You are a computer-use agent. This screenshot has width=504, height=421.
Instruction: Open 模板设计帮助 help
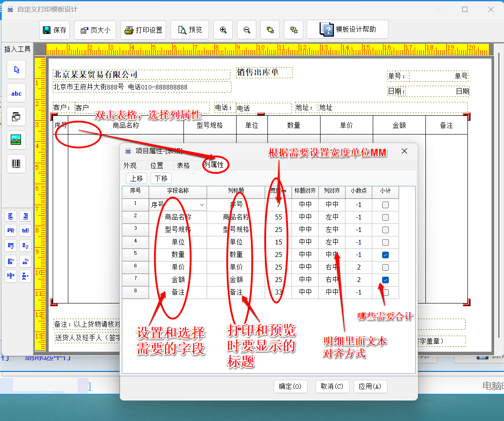point(347,29)
